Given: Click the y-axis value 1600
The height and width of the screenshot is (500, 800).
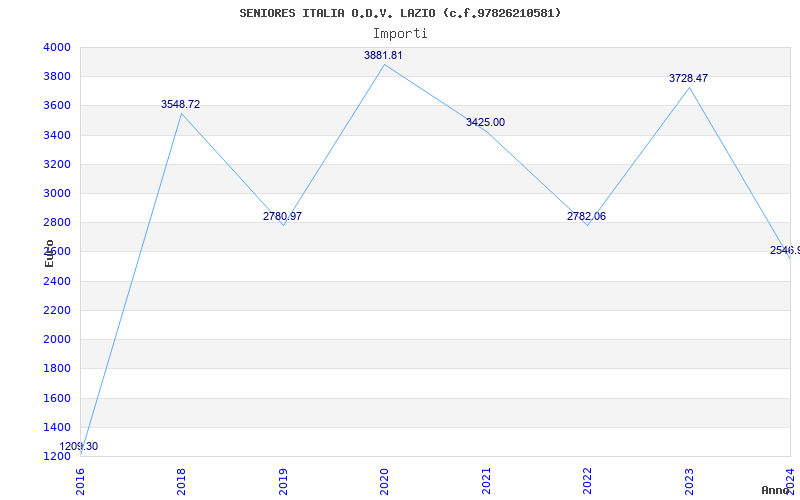Looking at the screenshot, I should (x=57, y=398).
